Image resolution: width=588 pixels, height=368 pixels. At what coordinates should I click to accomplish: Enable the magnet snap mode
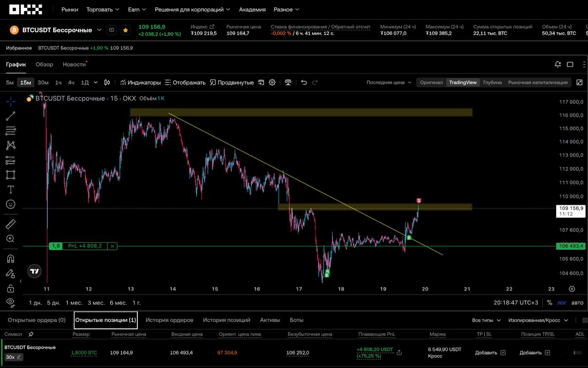click(x=11, y=259)
